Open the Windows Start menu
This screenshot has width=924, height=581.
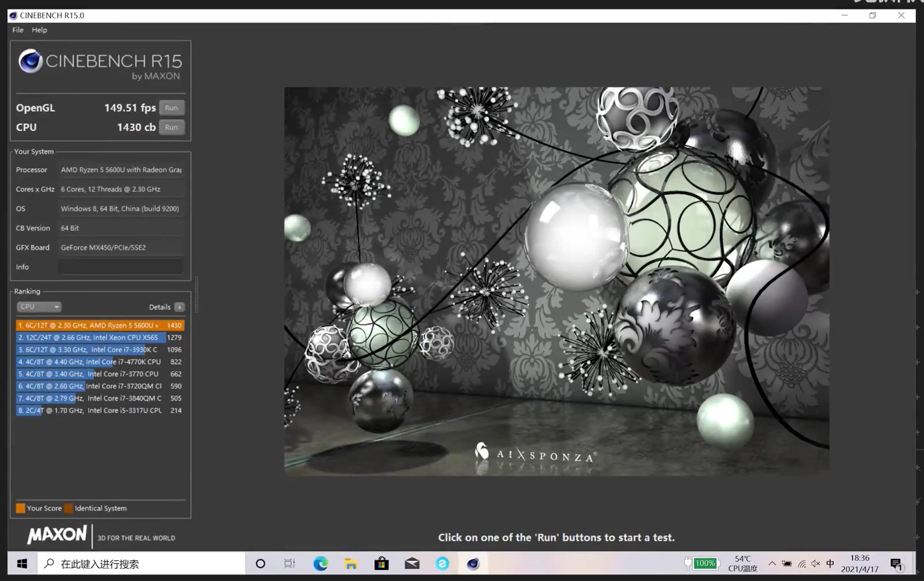(x=22, y=563)
